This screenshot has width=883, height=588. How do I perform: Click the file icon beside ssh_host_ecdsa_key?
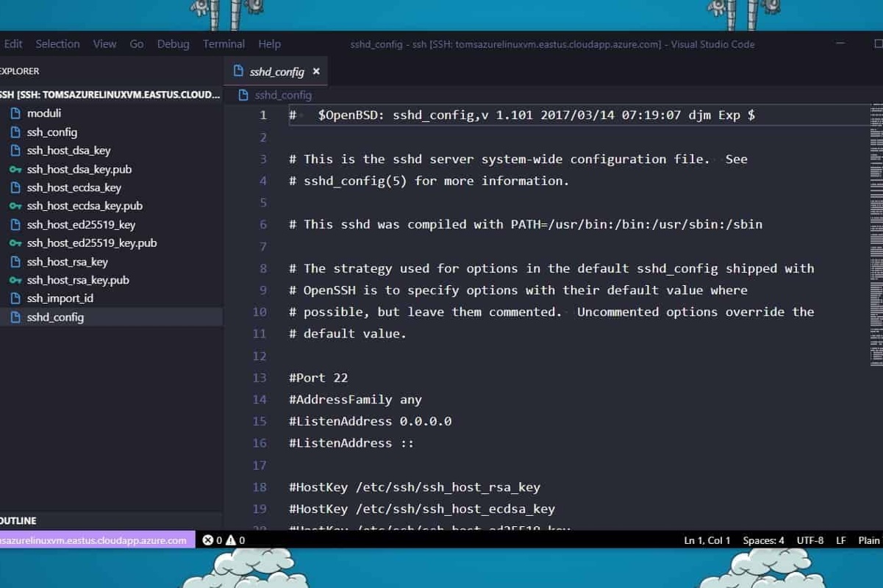coord(15,187)
